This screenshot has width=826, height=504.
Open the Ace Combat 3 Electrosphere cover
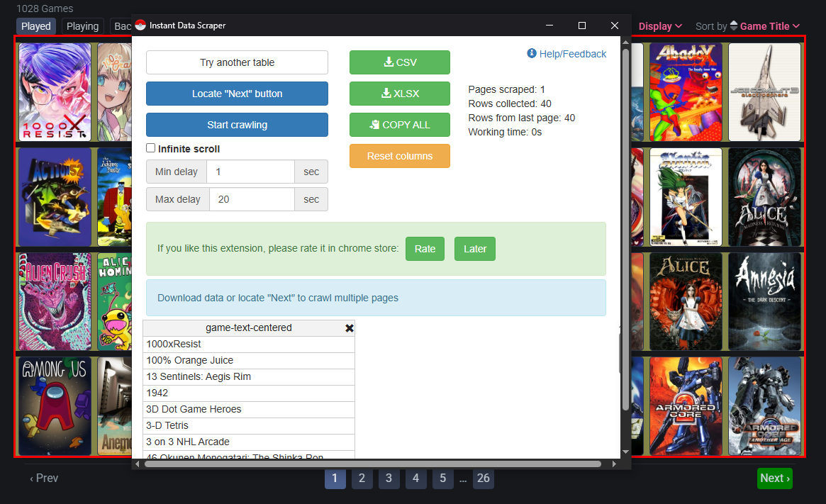[764, 92]
